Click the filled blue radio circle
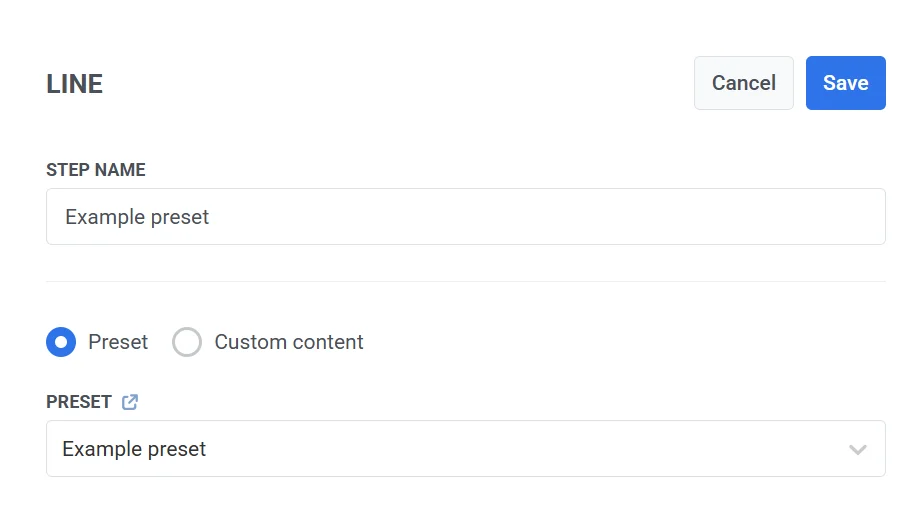 [61, 342]
